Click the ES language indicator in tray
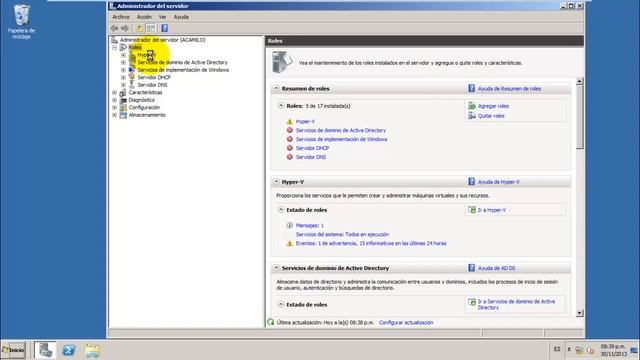The width and height of the screenshot is (640, 360). (557, 349)
